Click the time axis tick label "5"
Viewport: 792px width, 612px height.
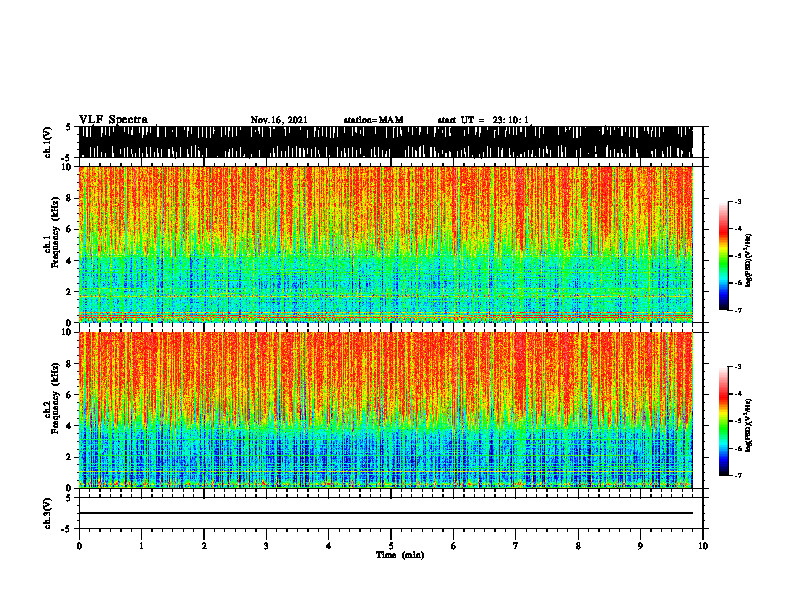click(391, 546)
